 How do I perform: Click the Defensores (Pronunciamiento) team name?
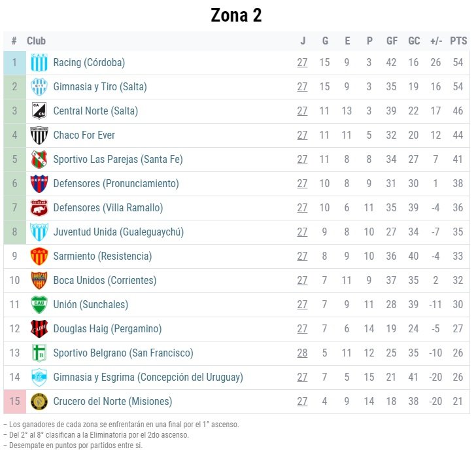(x=116, y=184)
